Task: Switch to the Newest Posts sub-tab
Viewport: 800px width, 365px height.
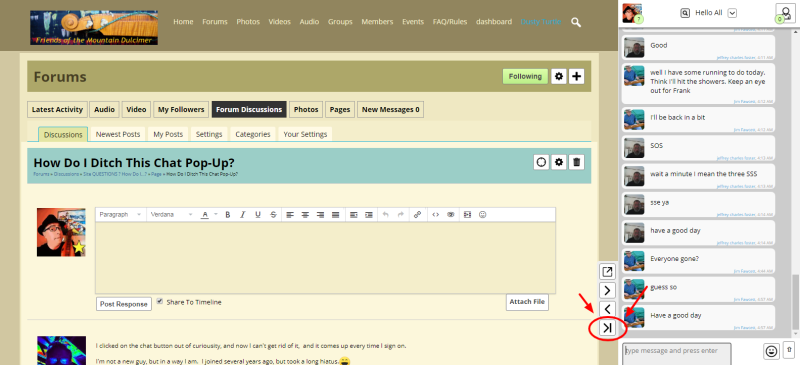Action: 118,134
